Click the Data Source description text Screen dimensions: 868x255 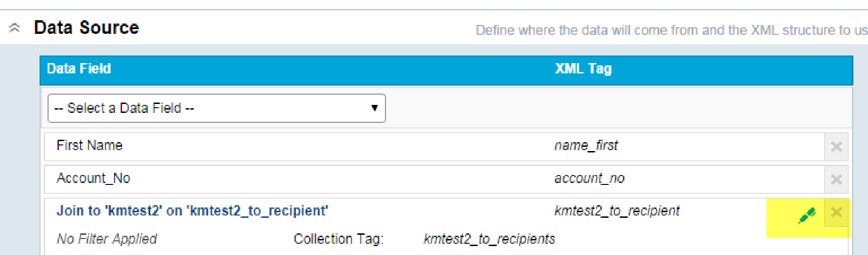[671, 30]
